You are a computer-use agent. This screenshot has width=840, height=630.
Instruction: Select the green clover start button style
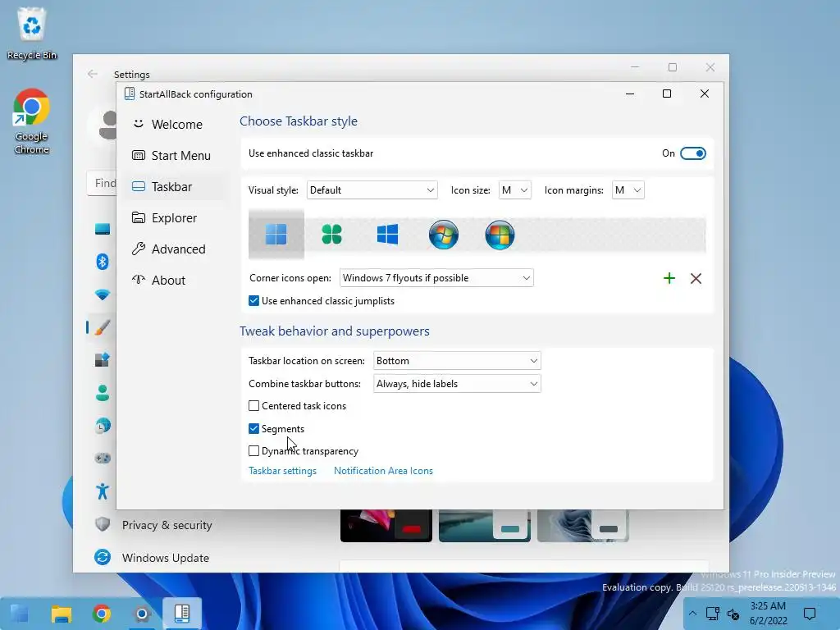click(331, 234)
